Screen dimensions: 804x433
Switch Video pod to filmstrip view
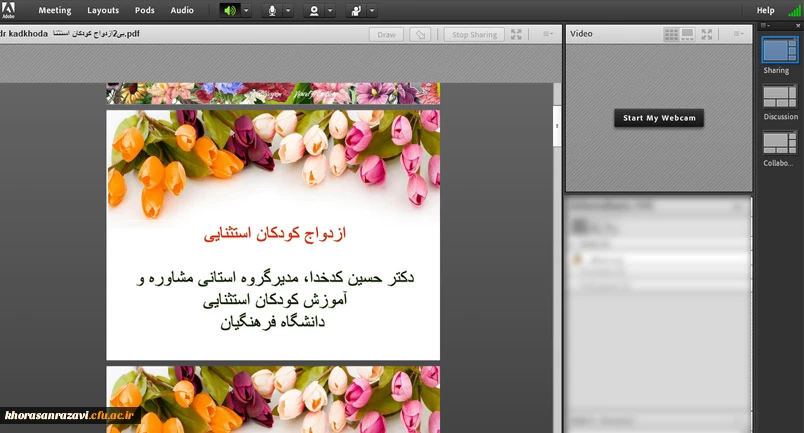click(x=687, y=34)
